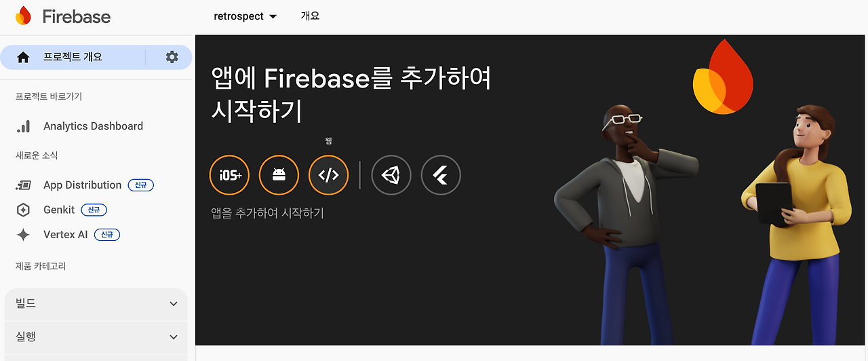Click the Analytics Dashboard bar chart icon

[23, 126]
